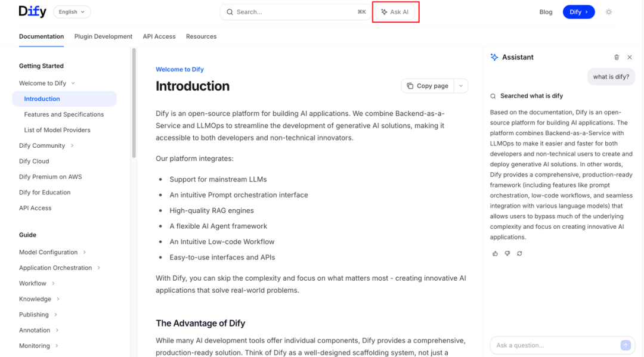Image resolution: width=644 pixels, height=357 pixels.
Task: Expand the Workflow section
Action: [x=54, y=284]
